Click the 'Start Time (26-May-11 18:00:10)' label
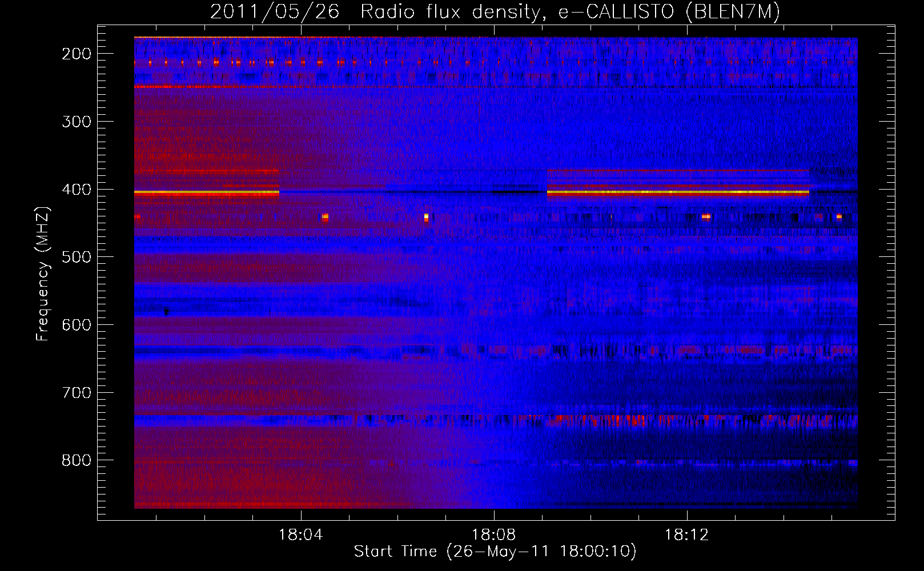 pos(495,552)
